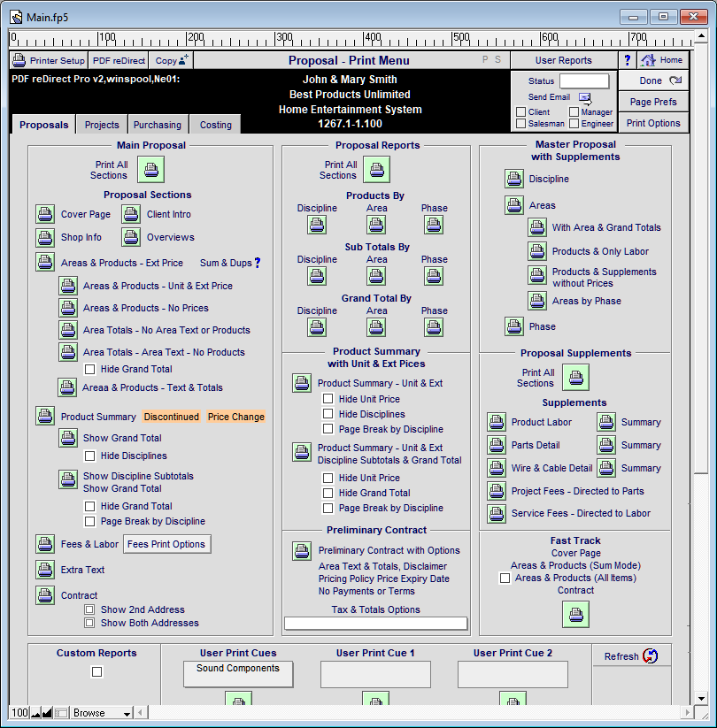Enable Show 2nd Address checkbox
Screen dimensions: 717x728
pyautogui.click(x=89, y=609)
